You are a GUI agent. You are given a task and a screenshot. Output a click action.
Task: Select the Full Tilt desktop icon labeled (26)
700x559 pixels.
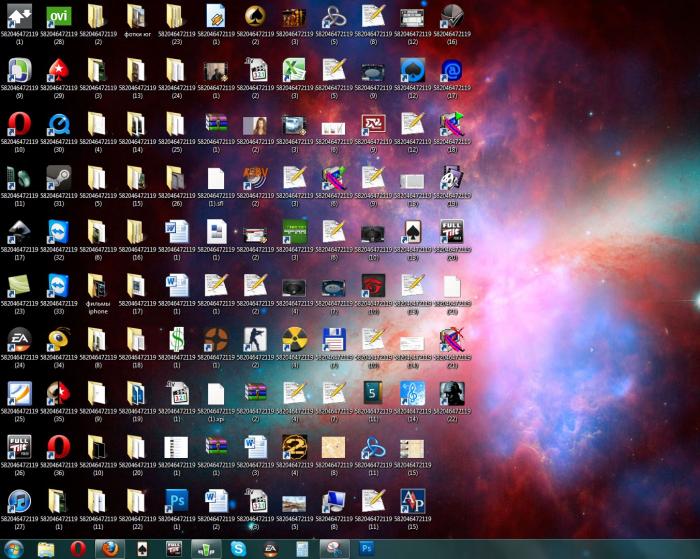20,447
